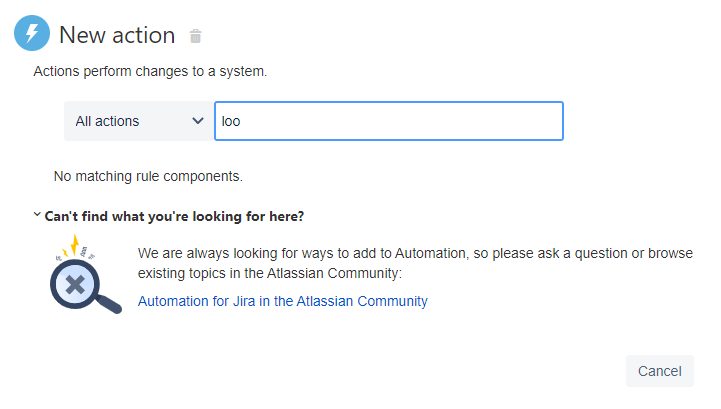Click the "No matching rule components." message
The width and height of the screenshot is (721, 409).
[x=148, y=176]
